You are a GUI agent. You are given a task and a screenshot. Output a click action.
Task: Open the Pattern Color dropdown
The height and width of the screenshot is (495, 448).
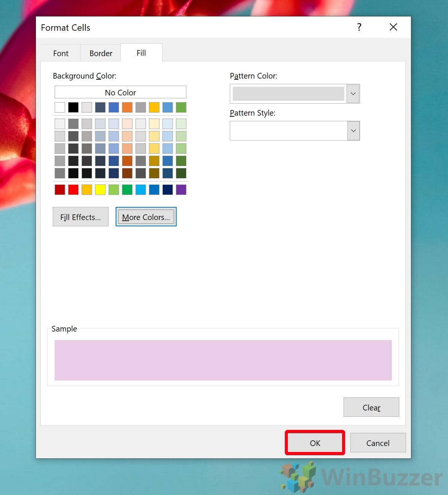tap(352, 94)
